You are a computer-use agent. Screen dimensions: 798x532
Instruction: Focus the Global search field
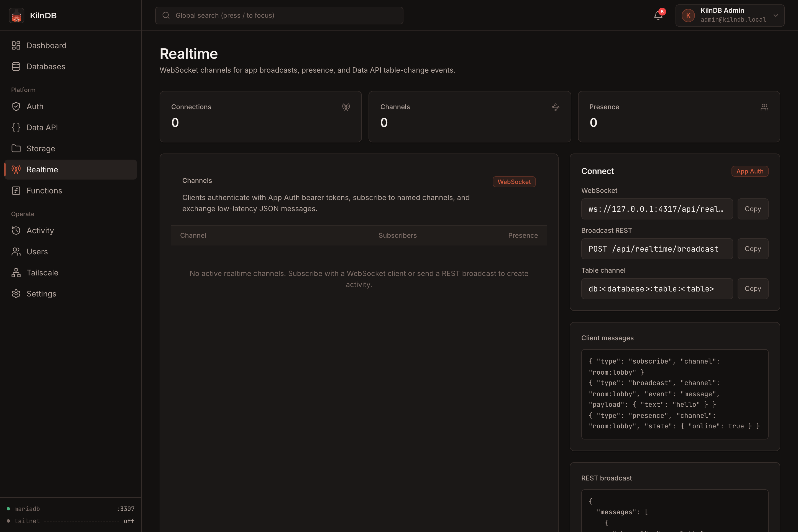pos(279,15)
